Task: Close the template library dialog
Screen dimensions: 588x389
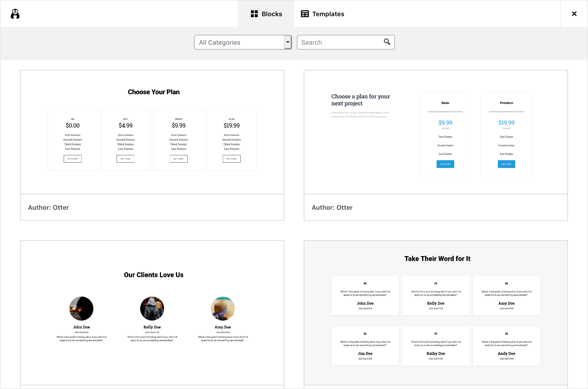Action: (574, 14)
